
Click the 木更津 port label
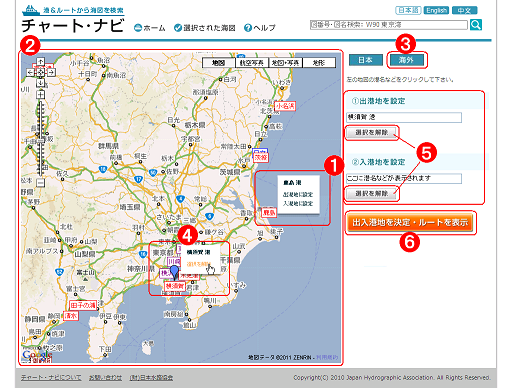point(189,276)
